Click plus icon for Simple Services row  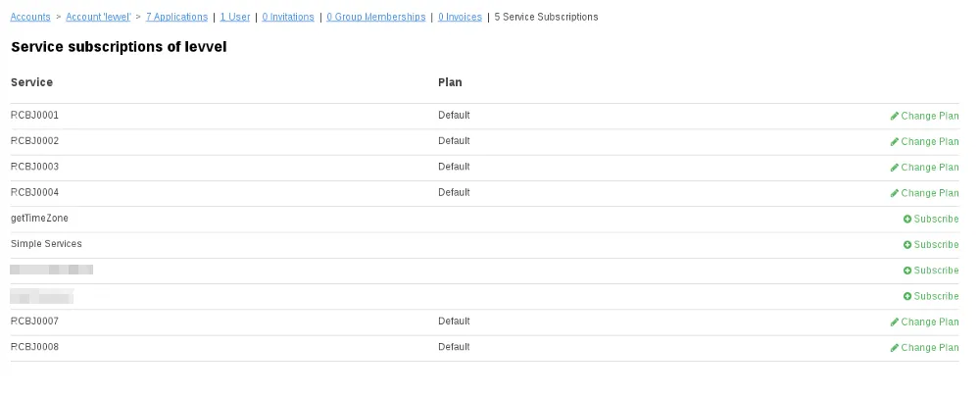tap(907, 245)
